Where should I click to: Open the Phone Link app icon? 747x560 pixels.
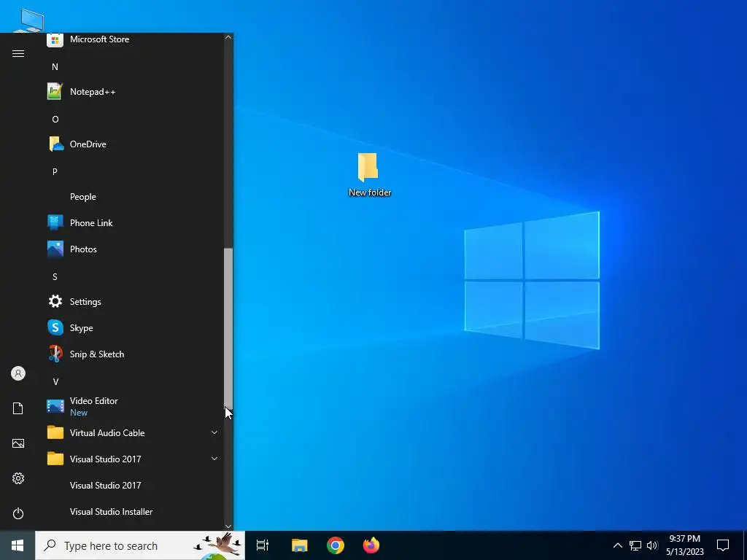coord(55,223)
